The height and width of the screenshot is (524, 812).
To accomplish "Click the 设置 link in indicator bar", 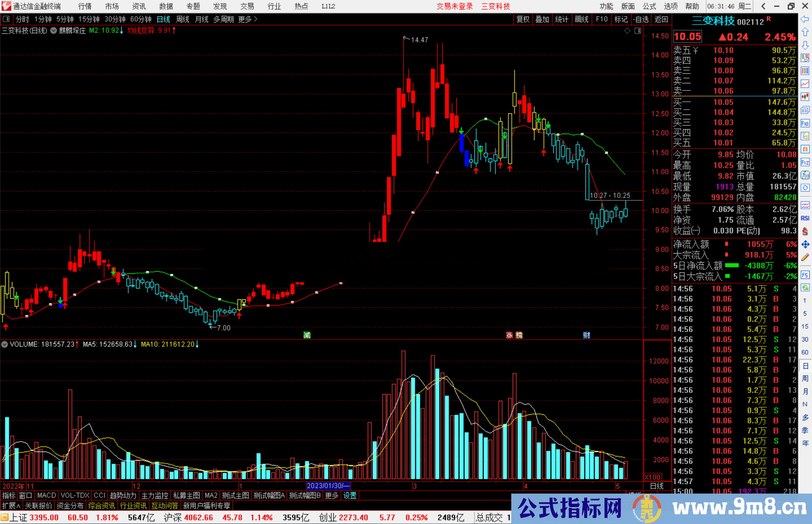I will pyautogui.click(x=350, y=495).
